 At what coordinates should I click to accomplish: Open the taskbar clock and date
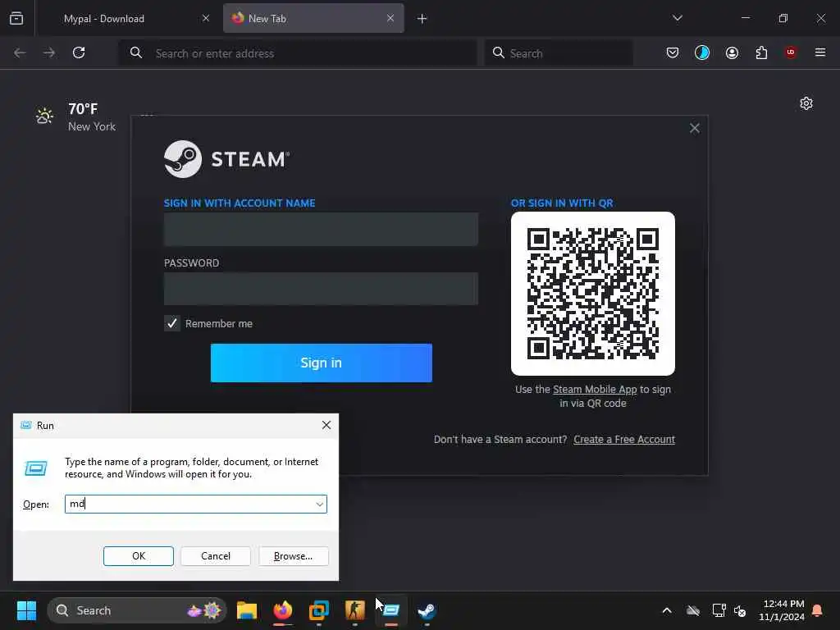782,610
